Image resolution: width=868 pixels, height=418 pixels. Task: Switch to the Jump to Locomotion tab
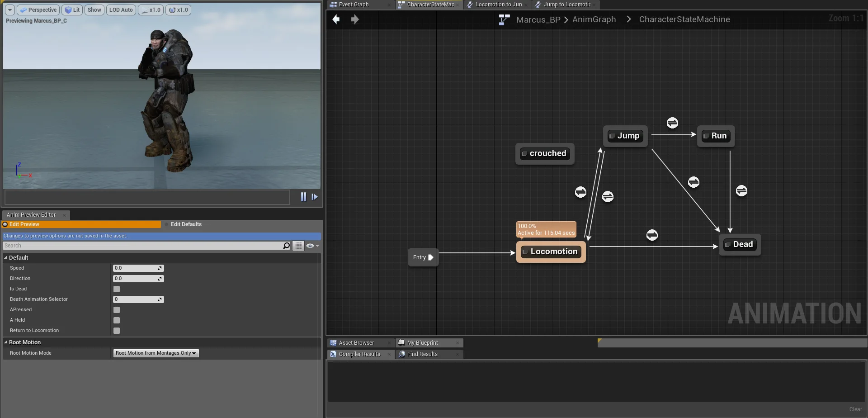click(x=567, y=5)
